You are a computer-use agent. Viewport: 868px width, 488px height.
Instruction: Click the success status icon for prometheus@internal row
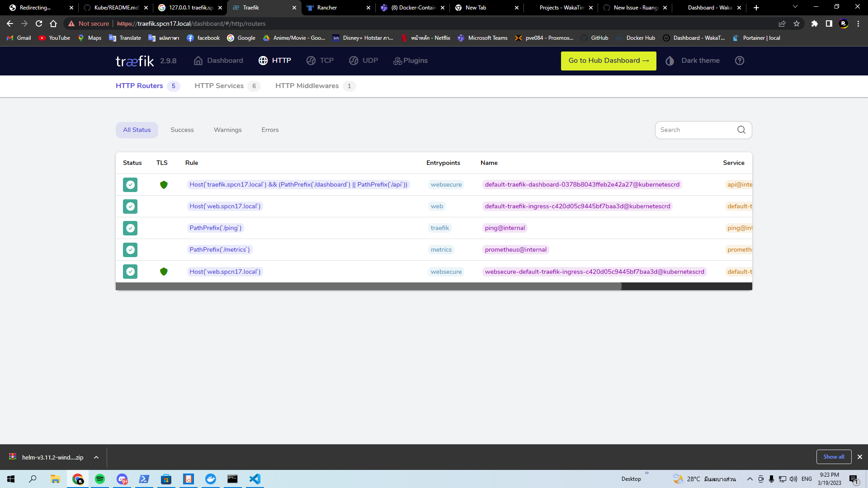[x=130, y=250]
